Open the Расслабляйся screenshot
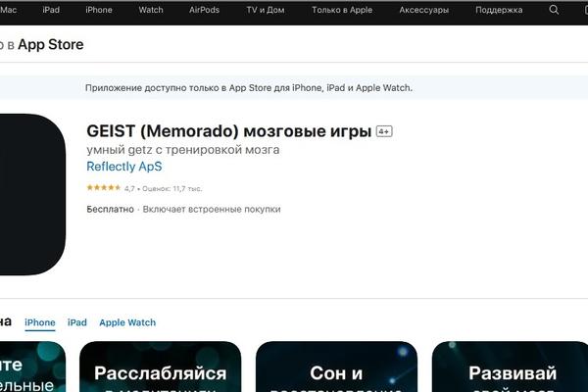Viewport: 588px width, 392px height. pyautogui.click(x=160, y=367)
